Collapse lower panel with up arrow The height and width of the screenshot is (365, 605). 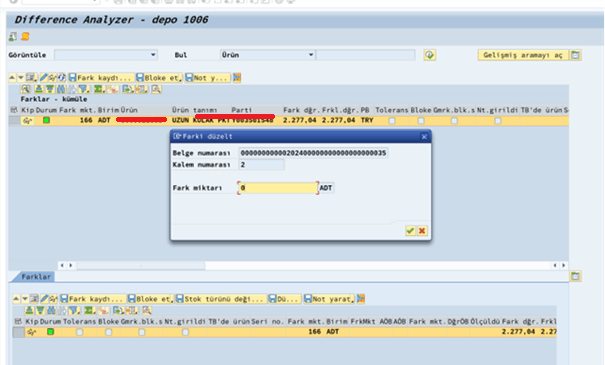click(x=16, y=299)
